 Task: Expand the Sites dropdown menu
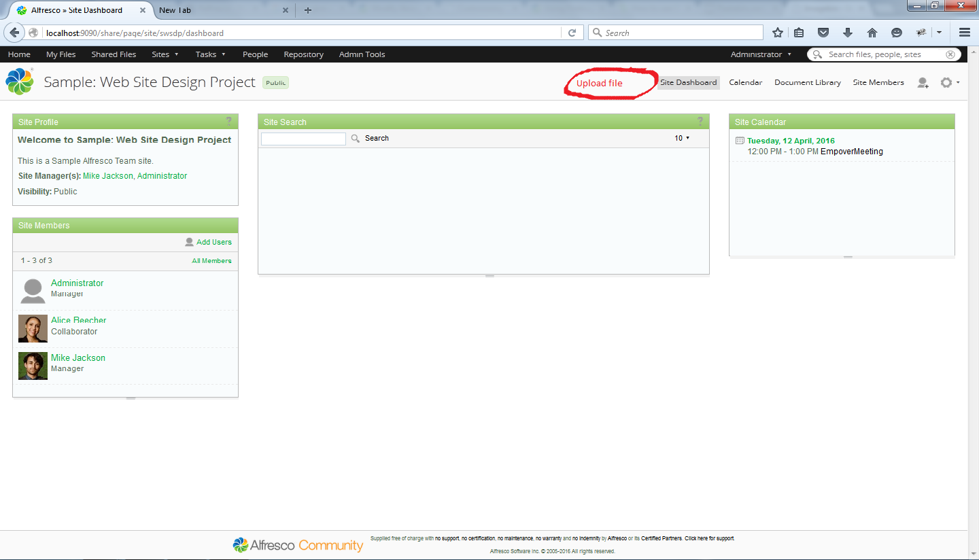click(165, 54)
